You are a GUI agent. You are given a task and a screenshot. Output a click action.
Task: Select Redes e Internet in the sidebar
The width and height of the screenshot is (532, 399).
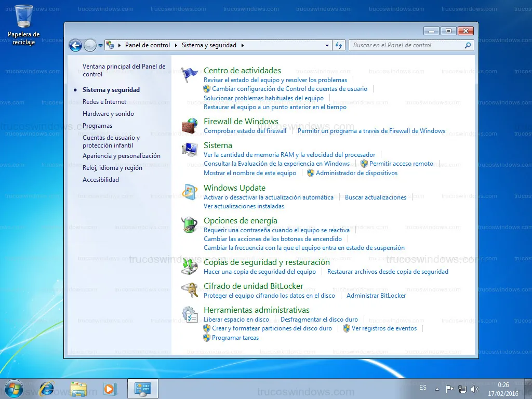pyautogui.click(x=104, y=102)
